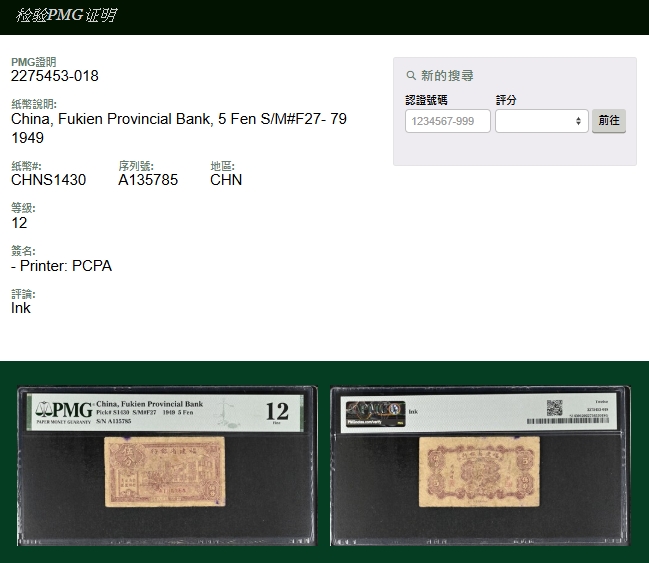Click the 新的搜尋 heading text
649x563 pixels.
pyautogui.click(x=447, y=76)
